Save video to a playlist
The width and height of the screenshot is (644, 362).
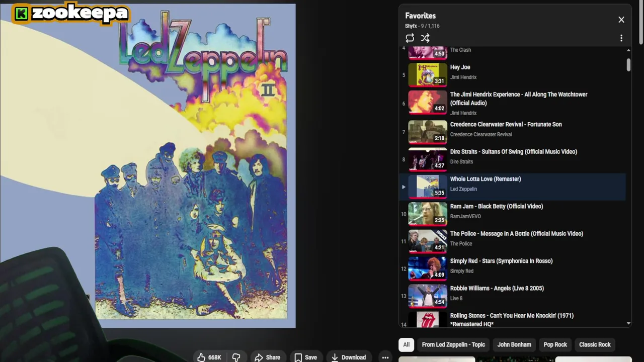tap(305, 357)
